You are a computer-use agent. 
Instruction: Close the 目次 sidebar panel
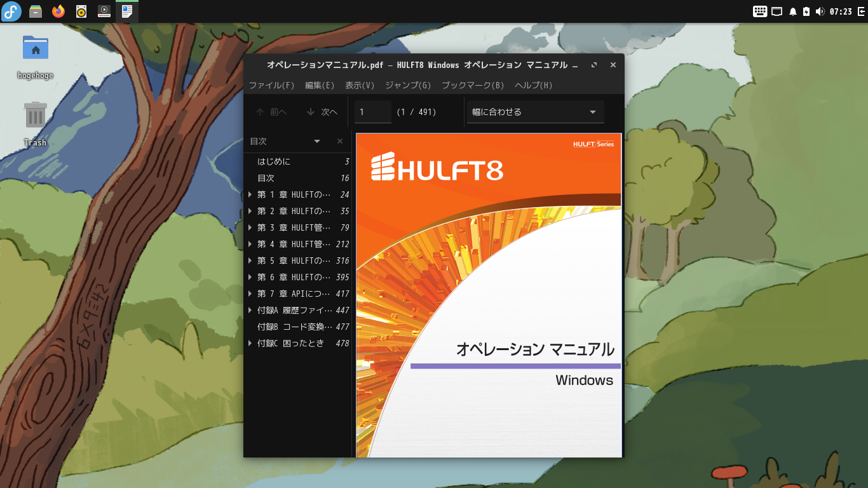pyautogui.click(x=340, y=141)
